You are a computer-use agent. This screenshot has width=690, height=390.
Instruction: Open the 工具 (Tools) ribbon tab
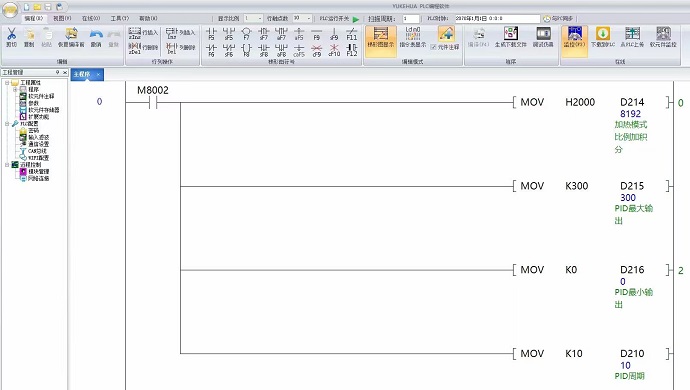(x=120, y=18)
